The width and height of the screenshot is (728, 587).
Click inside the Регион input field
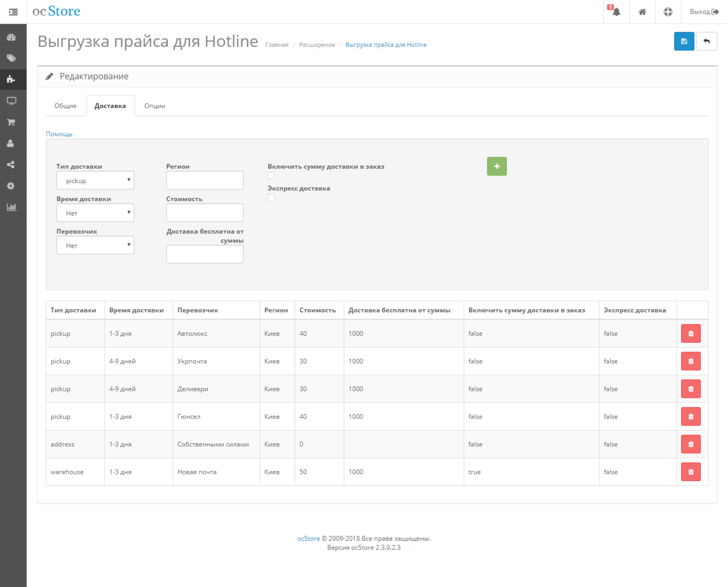click(x=205, y=181)
